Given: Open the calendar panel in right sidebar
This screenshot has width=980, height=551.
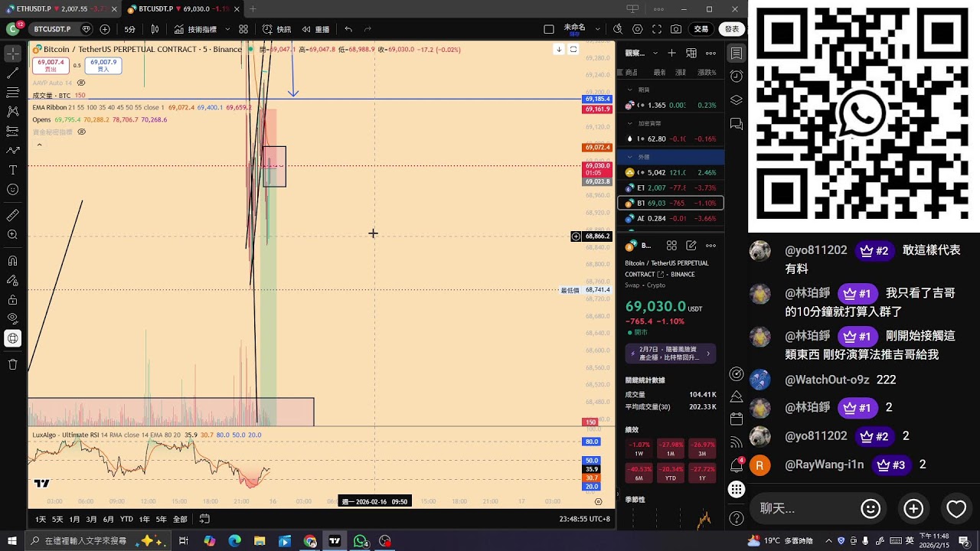Looking at the screenshot, I should click(737, 419).
